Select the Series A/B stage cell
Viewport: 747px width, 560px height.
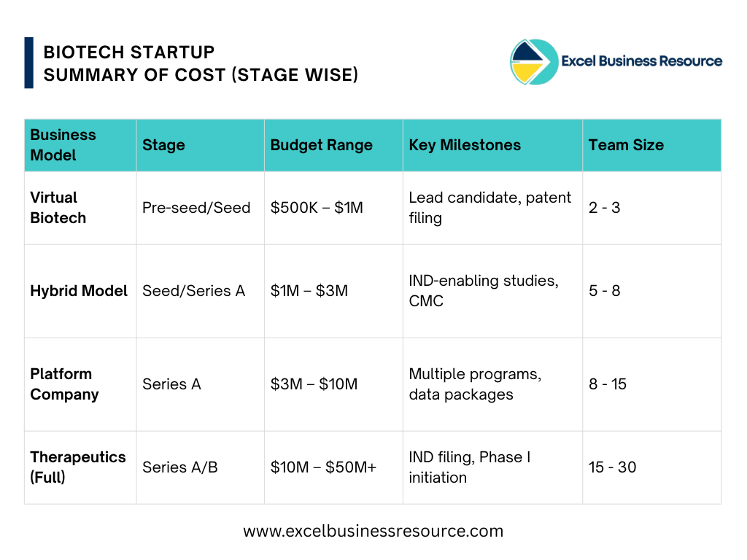pyautogui.click(x=180, y=467)
